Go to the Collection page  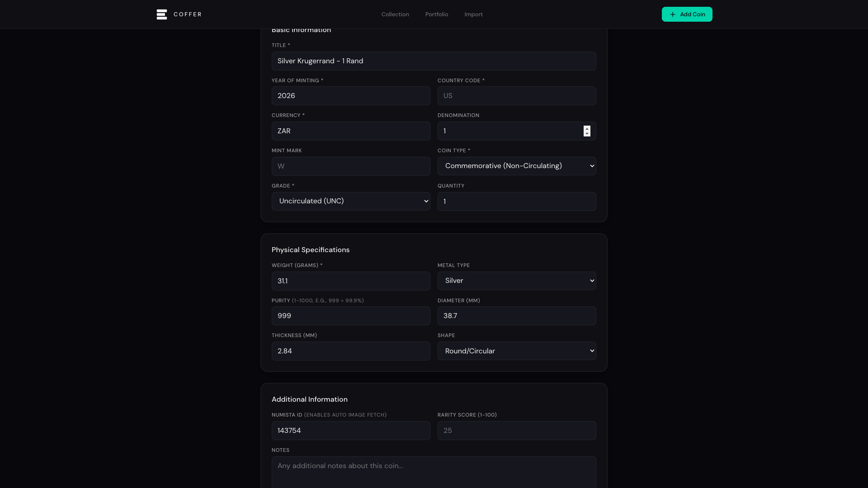click(x=395, y=14)
